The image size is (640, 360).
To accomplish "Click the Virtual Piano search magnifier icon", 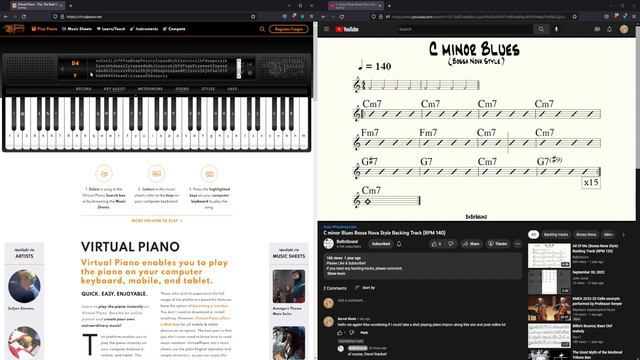I will click(262, 29).
